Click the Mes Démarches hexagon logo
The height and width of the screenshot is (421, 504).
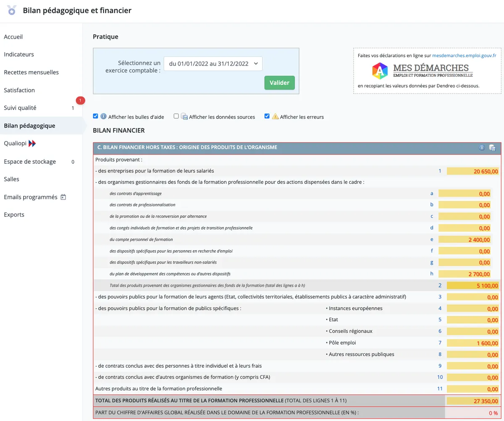point(380,71)
